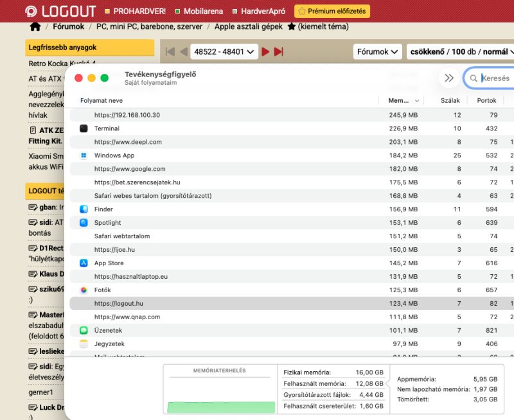
Task: Go to next page red arrow
Action: tap(265, 51)
